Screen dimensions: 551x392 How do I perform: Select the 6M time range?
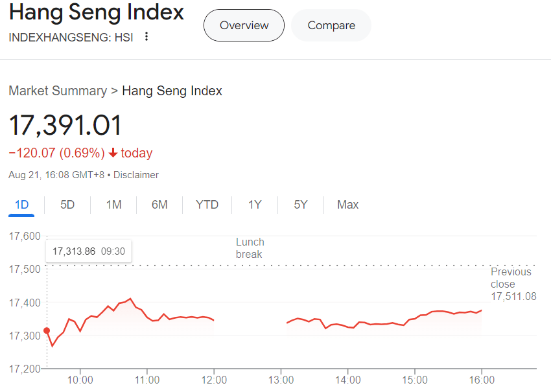pyautogui.click(x=160, y=204)
